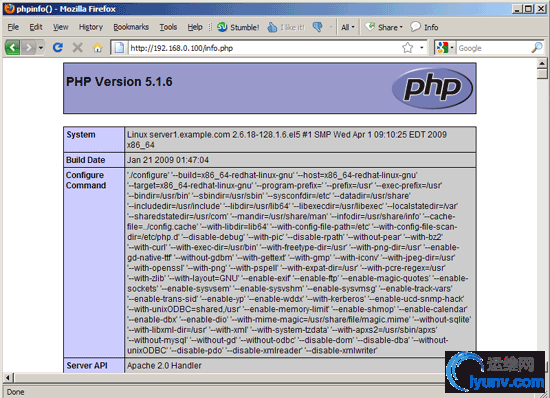The height and width of the screenshot is (398, 550).
Task: Open the thumbs-down dropdown arrow
Action: (x=330, y=27)
